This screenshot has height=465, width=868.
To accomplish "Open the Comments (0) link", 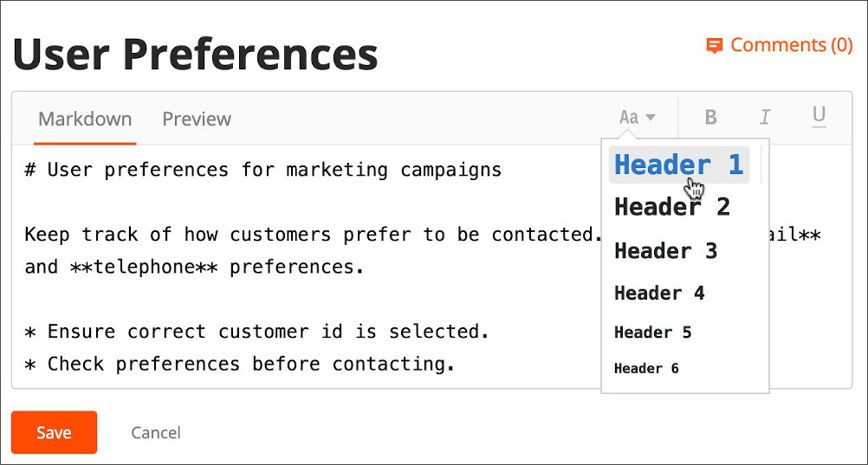I will (x=791, y=45).
